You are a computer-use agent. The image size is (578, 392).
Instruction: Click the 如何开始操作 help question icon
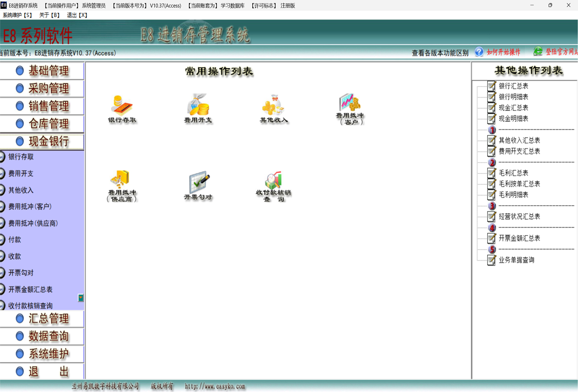pyautogui.click(x=479, y=52)
